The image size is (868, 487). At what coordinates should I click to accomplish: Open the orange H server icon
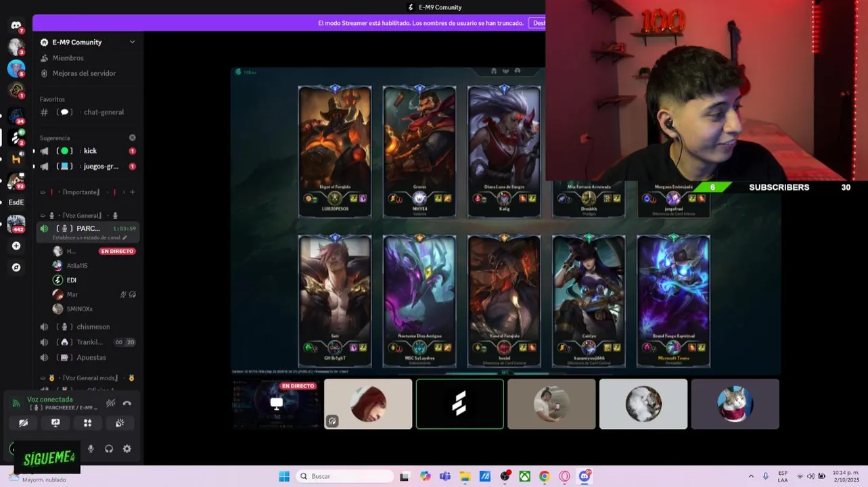point(16,159)
